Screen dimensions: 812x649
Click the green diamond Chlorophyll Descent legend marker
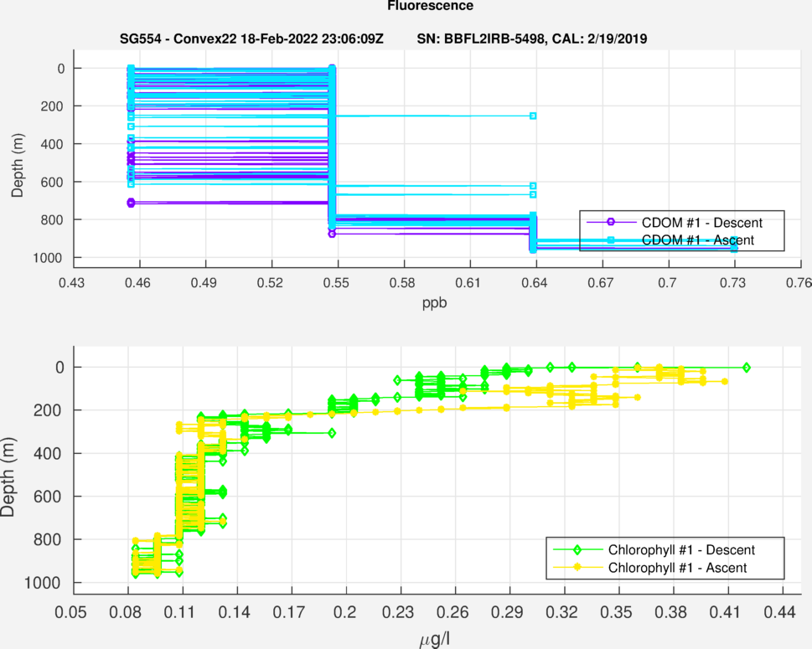point(577,550)
